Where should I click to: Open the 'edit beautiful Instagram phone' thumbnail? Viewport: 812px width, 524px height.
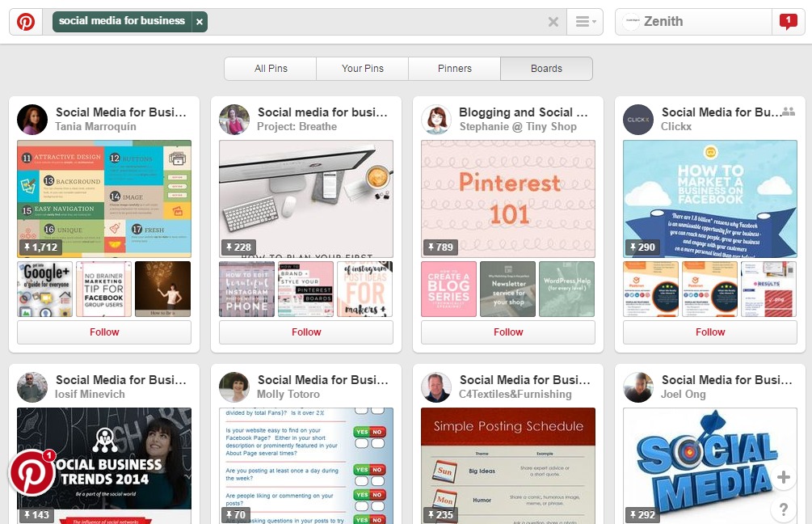pyautogui.click(x=247, y=289)
